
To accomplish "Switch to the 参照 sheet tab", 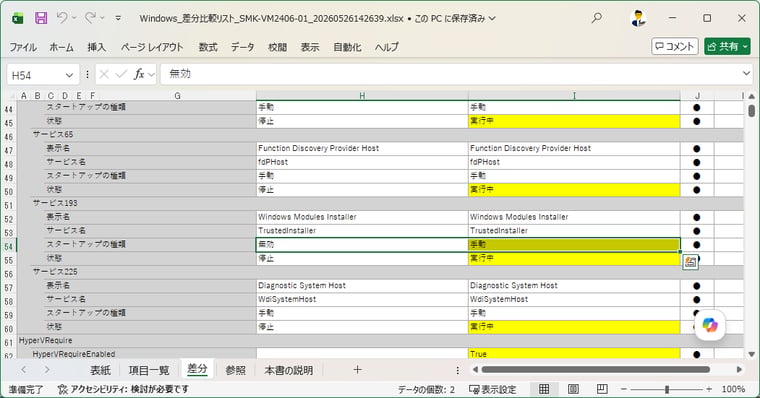I will click(x=236, y=370).
